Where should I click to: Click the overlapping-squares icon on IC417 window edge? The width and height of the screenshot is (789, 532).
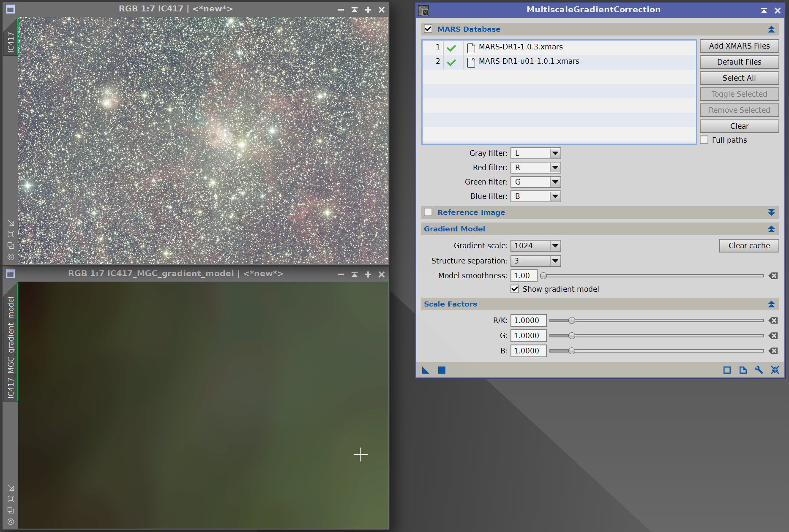click(x=11, y=245)
